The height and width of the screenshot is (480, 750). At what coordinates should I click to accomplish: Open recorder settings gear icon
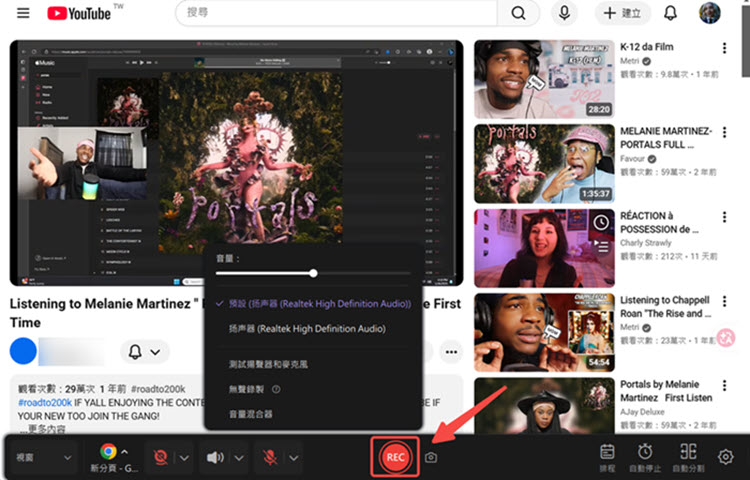coord(726,457)
